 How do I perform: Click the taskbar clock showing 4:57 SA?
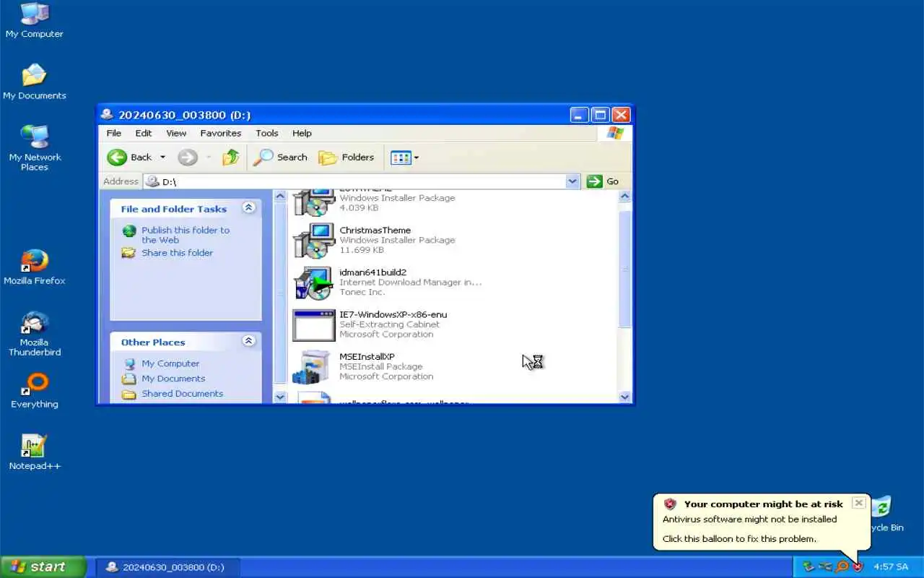pos(891,567)
